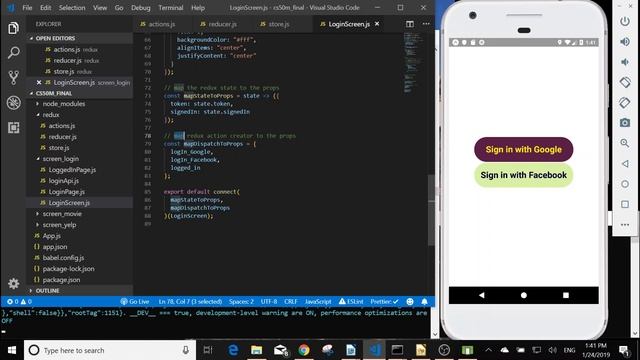Open the Manage gear at sidebar bottom
640x360 pixels.
point(13,283)
